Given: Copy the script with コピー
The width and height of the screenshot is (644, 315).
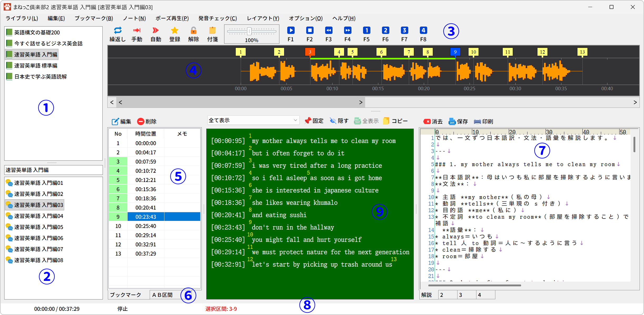Looking at the screenshot, I should tap(395, 121).
